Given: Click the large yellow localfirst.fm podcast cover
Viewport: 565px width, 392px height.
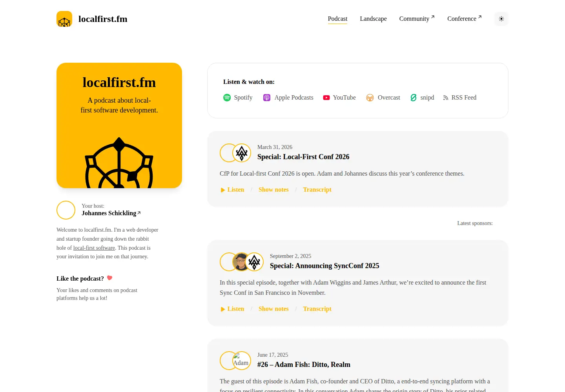Looking at the screenshot, I should pyautogui.click(x=119, y=125).
